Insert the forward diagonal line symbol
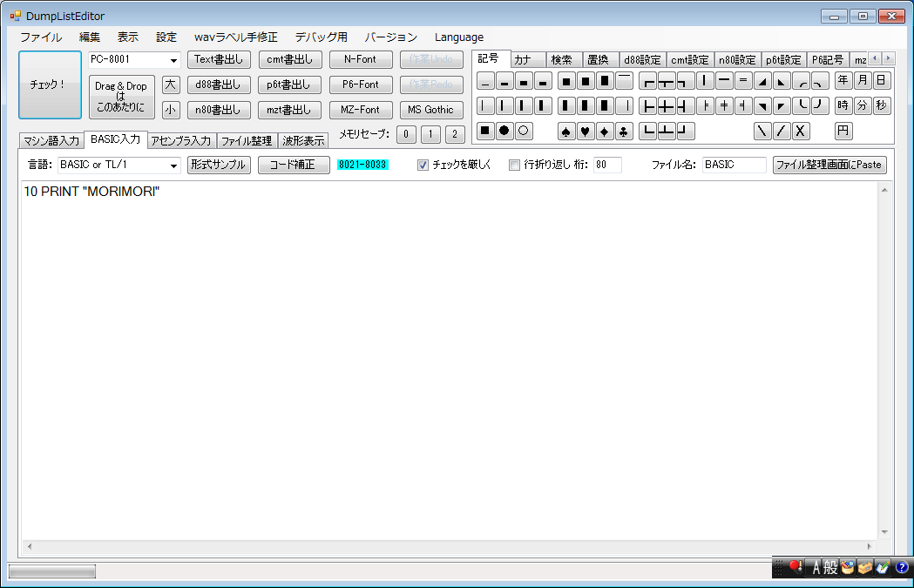The height and width of the screenshot is (588, 914). (x=782, y=132)
